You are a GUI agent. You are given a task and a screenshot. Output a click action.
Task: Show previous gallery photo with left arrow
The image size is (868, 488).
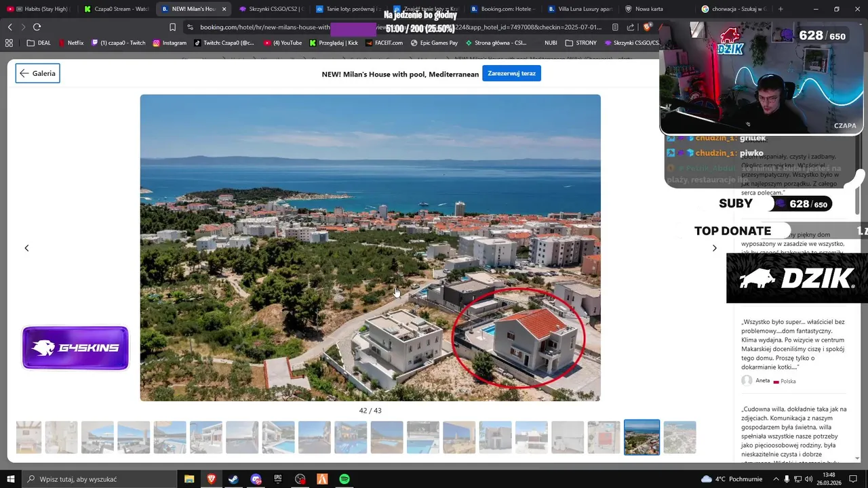[26, 248]
